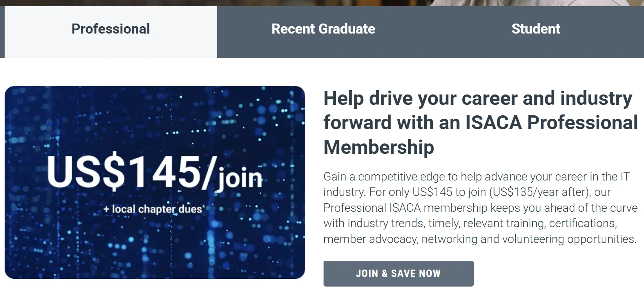Click the "+ local chapter dues*" text

tap(153, 209)
